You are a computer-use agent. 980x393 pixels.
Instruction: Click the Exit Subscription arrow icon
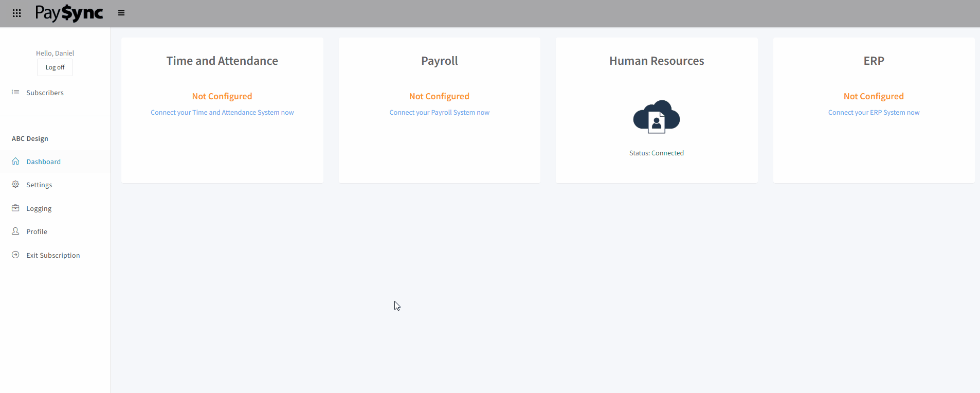15,255
